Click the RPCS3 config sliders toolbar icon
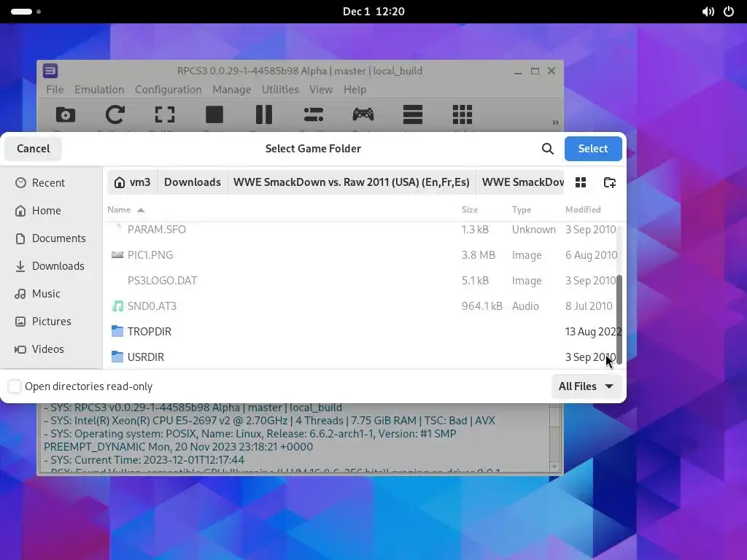The image size is (747, 560). point(314,114)
